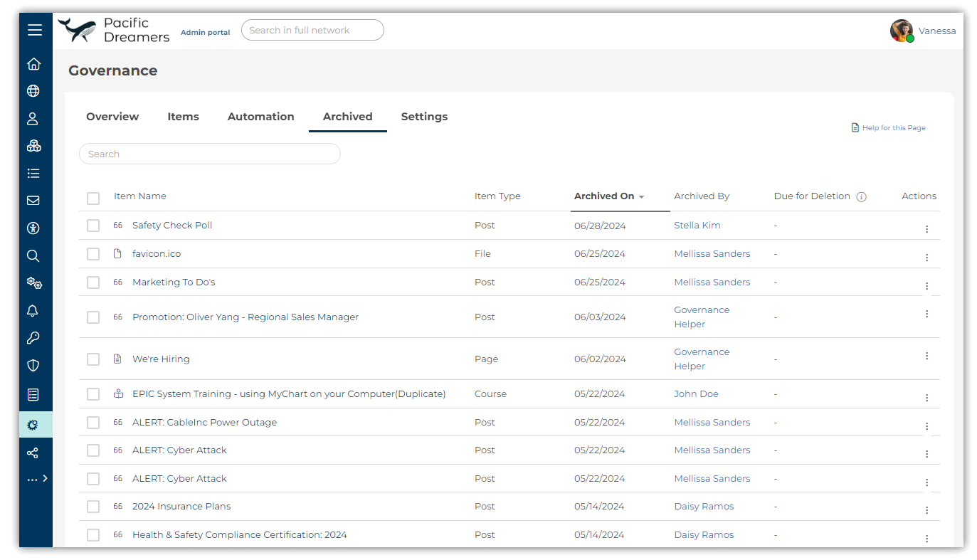This screenshot has height=560, width=977.
Task: Click the shield security icon
Action: click(x=33, y=366)
